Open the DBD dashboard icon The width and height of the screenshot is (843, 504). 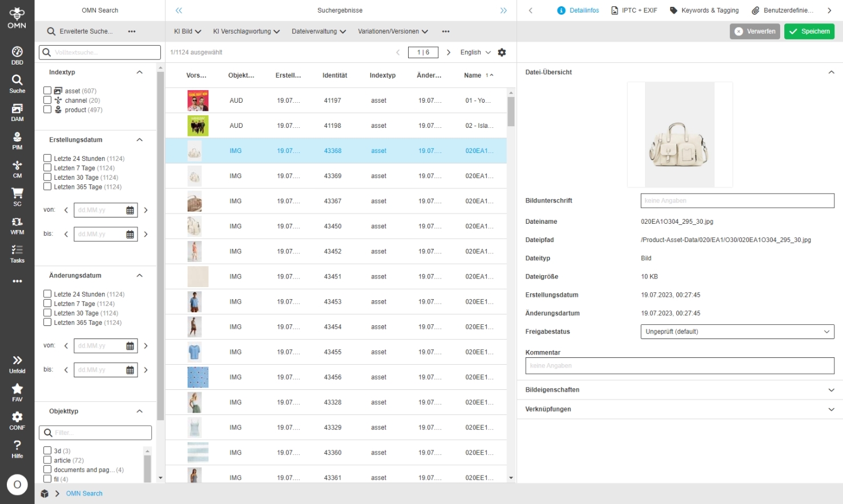(x=17, y=55)
